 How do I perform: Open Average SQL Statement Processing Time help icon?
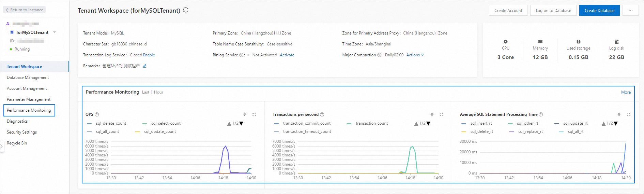(x=541, y=114)
